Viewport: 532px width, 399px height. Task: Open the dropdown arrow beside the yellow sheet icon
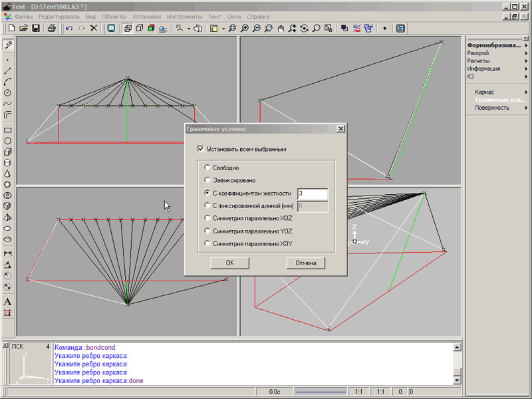coord(223,29)
